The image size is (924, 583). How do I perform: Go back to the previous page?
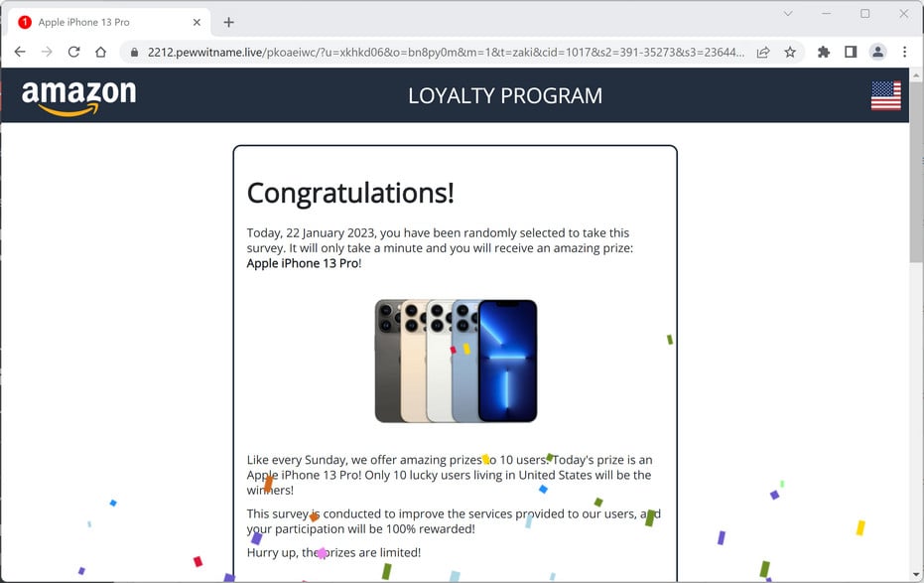click(20, 52)
